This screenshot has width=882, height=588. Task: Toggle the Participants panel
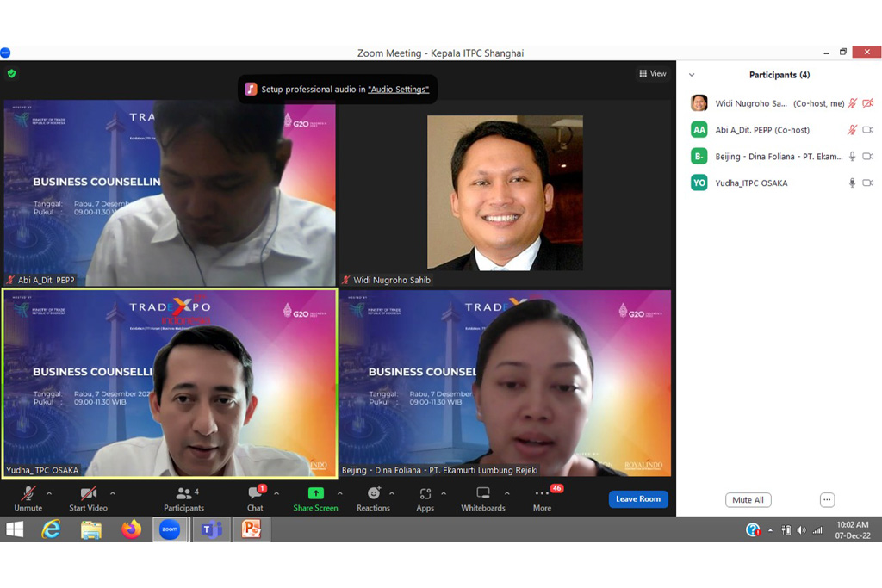tap(183, 498)
